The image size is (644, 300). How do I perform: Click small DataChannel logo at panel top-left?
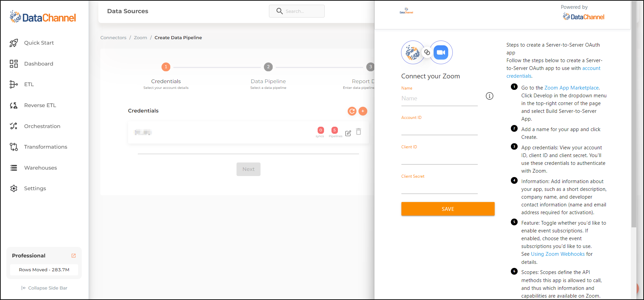point(406,11)
